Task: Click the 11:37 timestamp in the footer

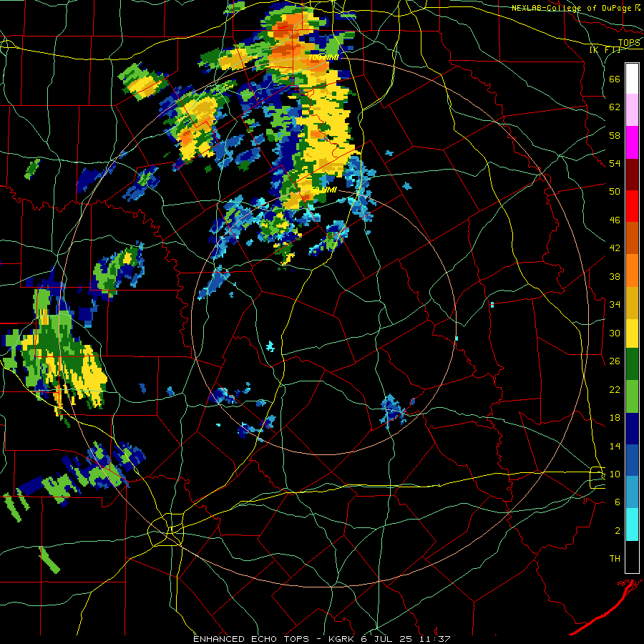Action: point(434,639)
